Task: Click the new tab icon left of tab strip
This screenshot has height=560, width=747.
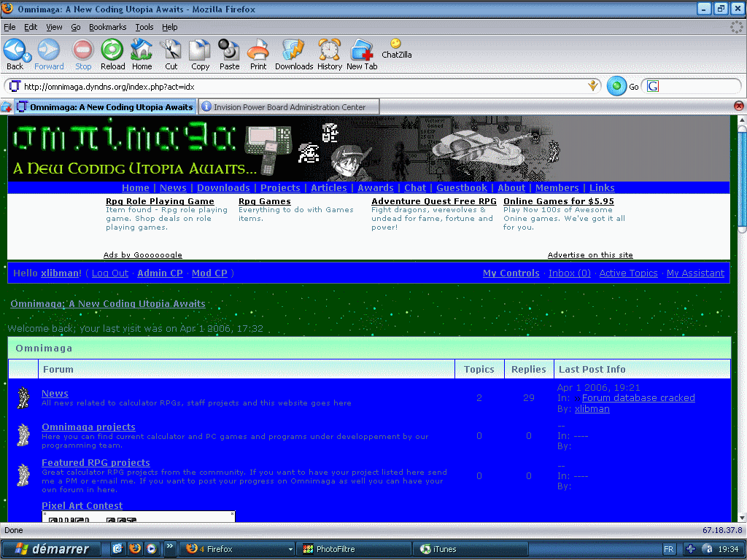Action: (x=6, y=106)
